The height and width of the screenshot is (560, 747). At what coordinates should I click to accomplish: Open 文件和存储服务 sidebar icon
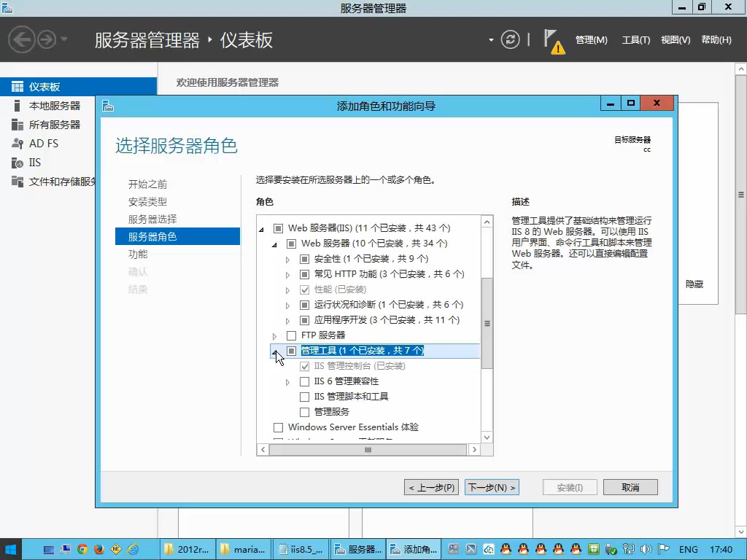click(18, 182)
